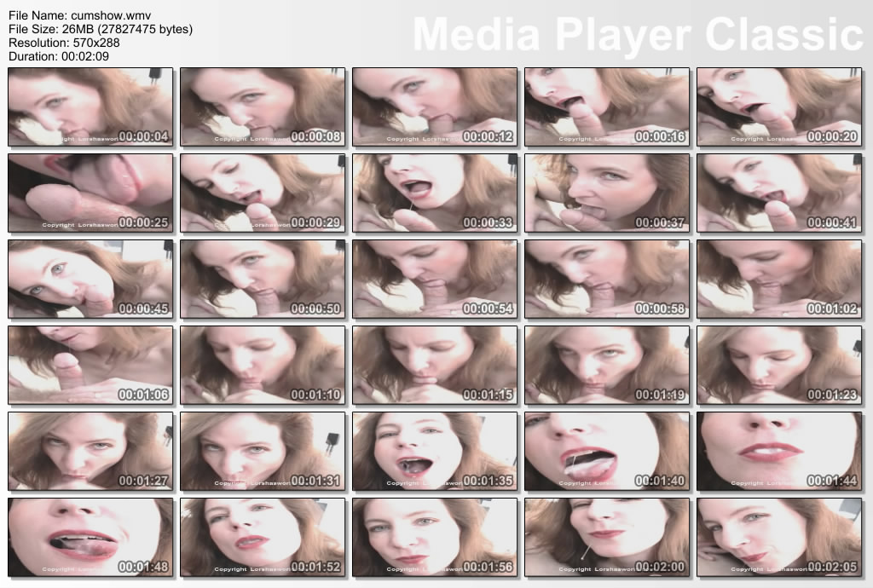Screen dimensions: 873x588
Task: Open the thumbnail timestamped 00:01:52
Action: (x=263, y=538)
